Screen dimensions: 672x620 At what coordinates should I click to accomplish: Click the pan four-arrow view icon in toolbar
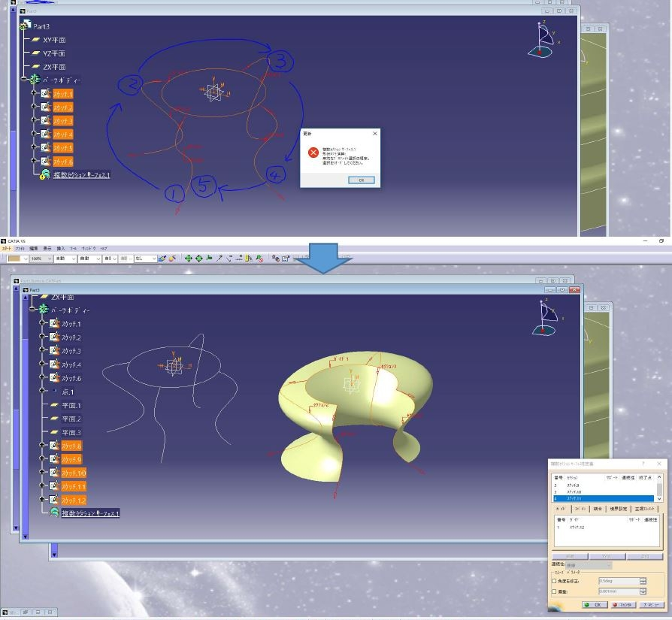(188, 259)
